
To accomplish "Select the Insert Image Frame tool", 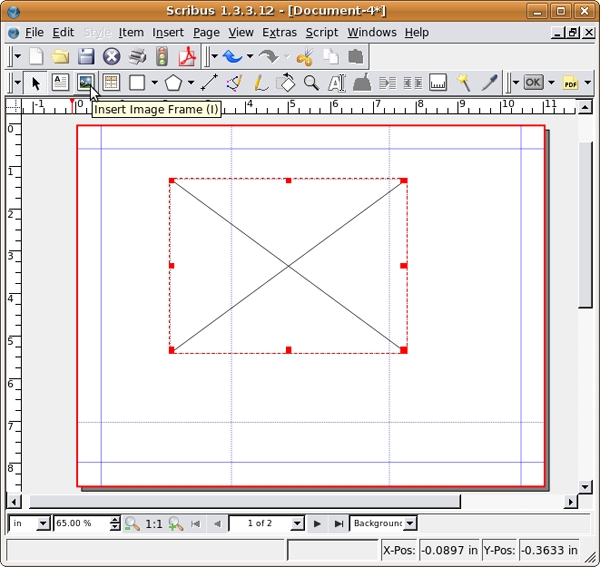I will [86, 83].
